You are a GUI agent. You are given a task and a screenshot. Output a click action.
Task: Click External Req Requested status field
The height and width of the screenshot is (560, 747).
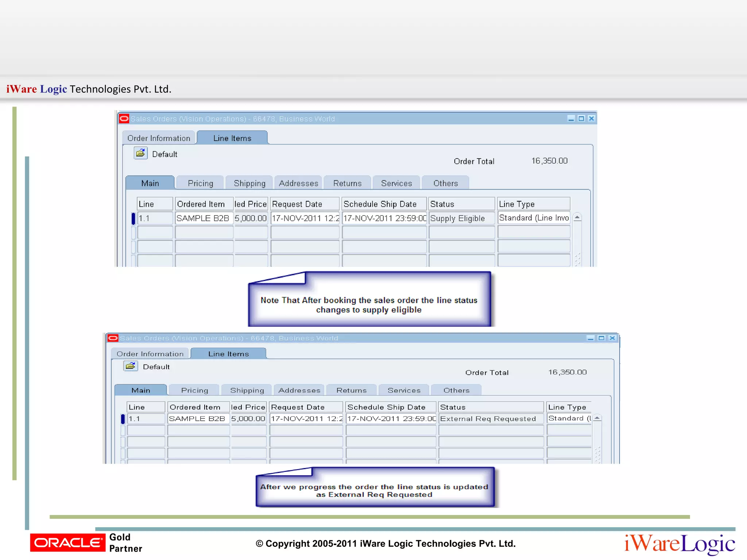pyautogui.click(x=491, y=419)
